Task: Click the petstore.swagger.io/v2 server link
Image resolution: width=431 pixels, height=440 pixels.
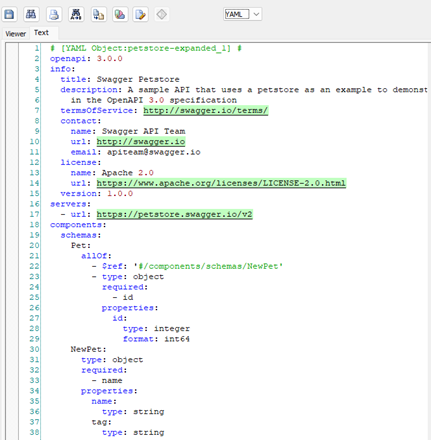Action: [175, 214]
